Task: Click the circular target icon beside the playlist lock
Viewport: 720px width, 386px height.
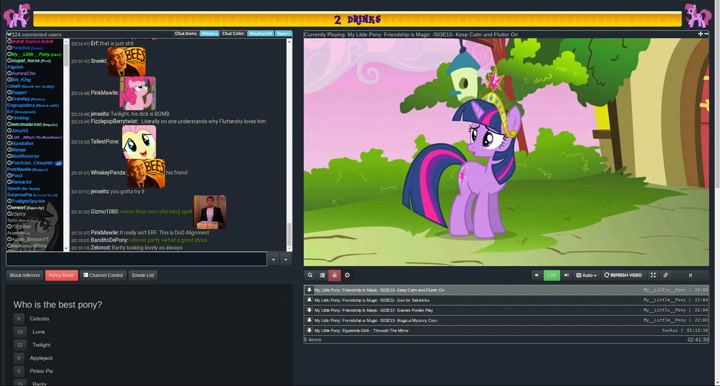Action: click(347, 275)
